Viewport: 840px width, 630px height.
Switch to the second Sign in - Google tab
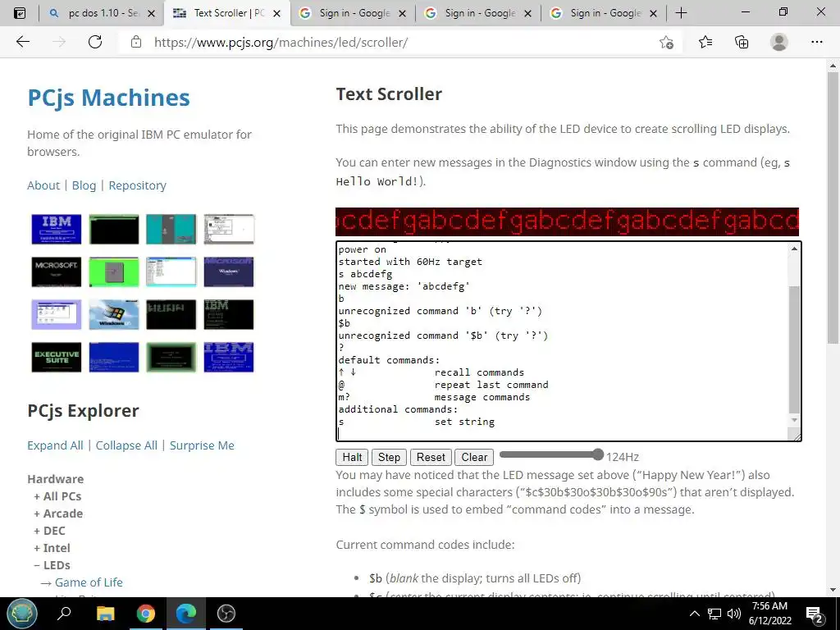[x=478, y=13]
